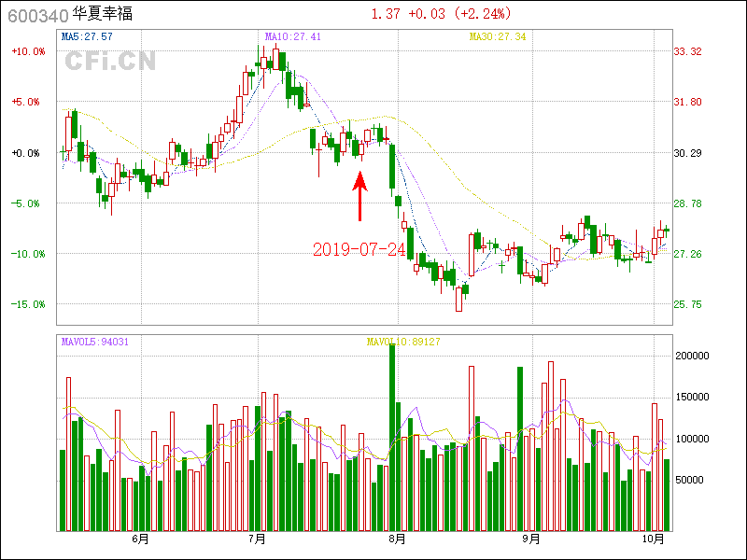Select the 2019-07-24 date annotation
The width and height of the screenshot is (747, 560).
click(x=359, y=249)
